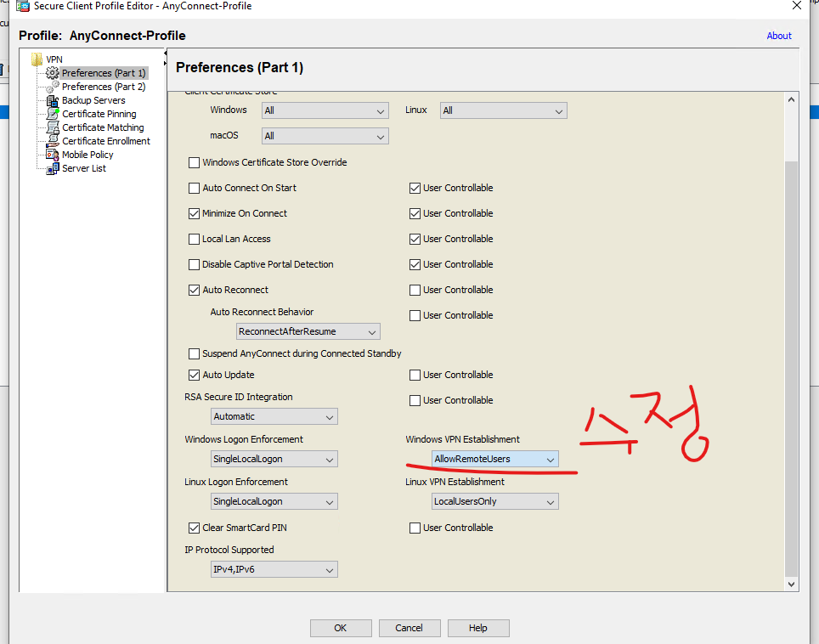
Task: Open the About link
Action: (x=779, y=36)
